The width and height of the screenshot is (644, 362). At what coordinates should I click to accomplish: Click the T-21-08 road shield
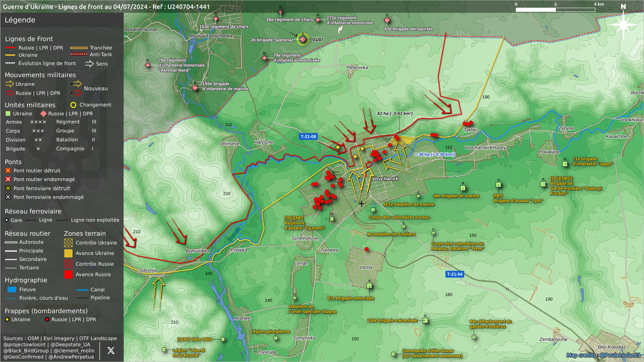tap(308, 136)
